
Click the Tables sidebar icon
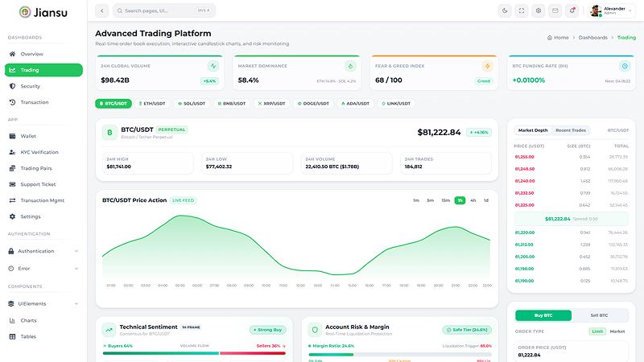pyautogui.click(x=12, y=336)
